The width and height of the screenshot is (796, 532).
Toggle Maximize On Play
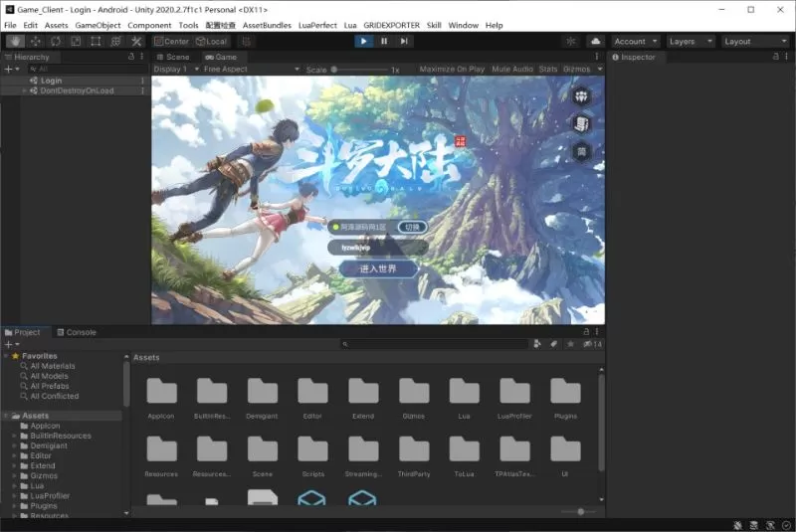click(x=452, y=70)
